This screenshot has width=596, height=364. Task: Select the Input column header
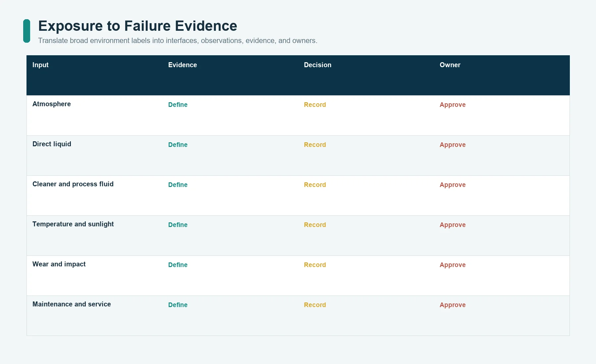(x=40, y=65)
